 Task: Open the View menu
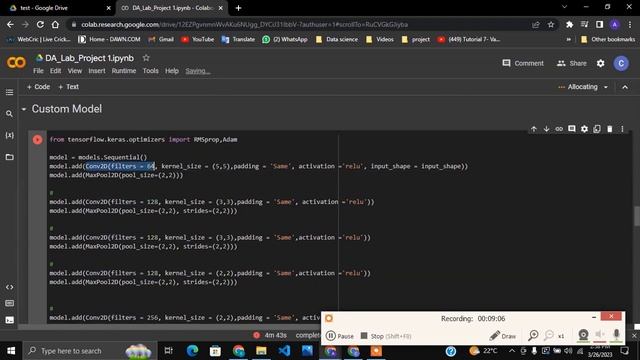[75, 71]
